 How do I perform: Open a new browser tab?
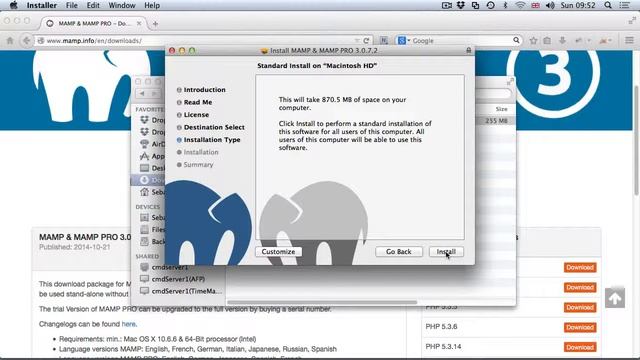pyautogui.click(x=155, y=24)
